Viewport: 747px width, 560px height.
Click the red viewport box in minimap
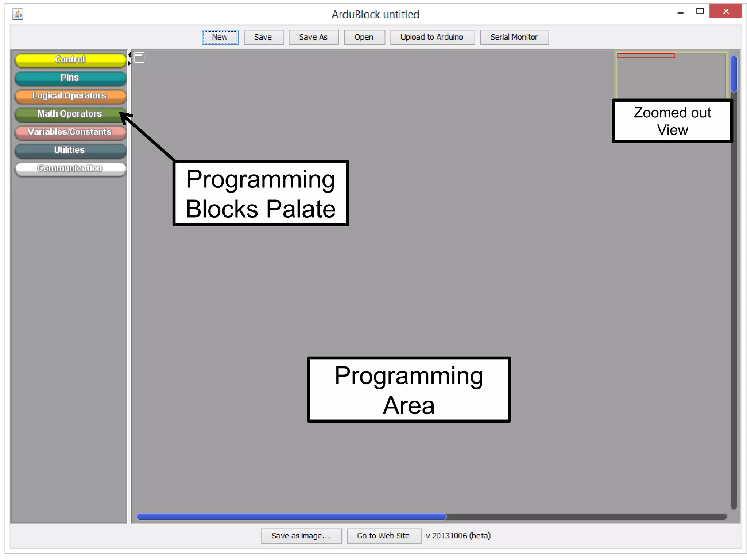[646, 55]
